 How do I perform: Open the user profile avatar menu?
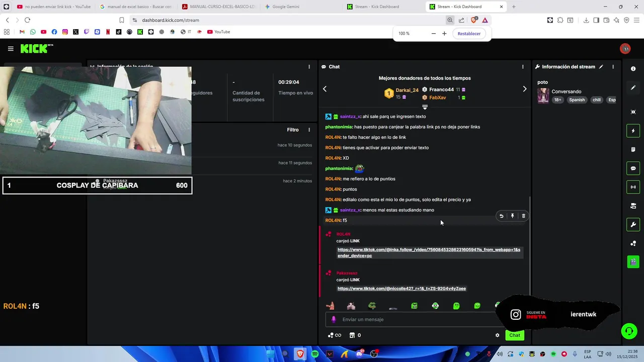(625, 49)
